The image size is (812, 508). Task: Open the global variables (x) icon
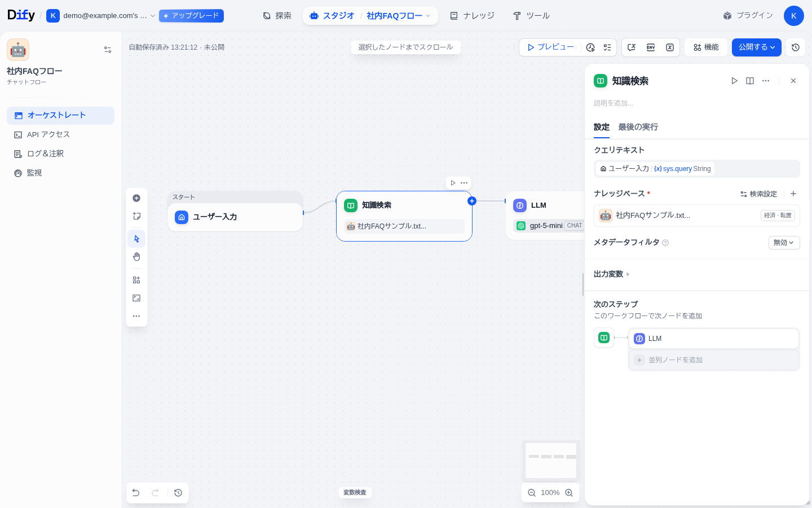point(670,47)
